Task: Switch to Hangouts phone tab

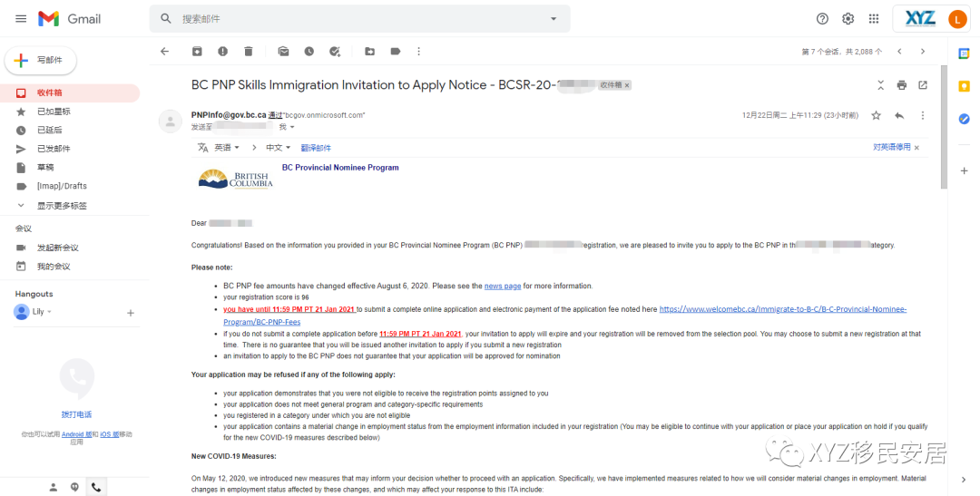Action: click(96, 487)
